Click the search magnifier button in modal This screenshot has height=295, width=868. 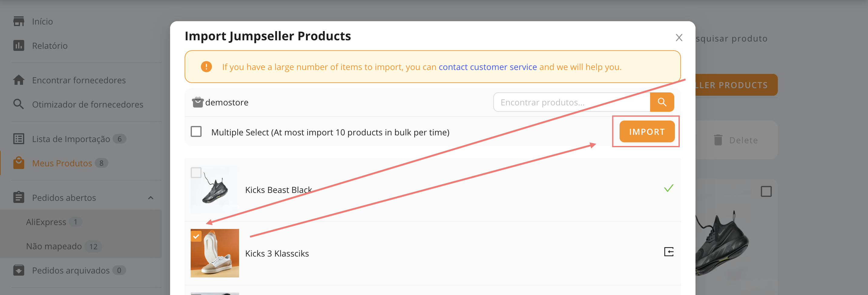coord(662,102)
